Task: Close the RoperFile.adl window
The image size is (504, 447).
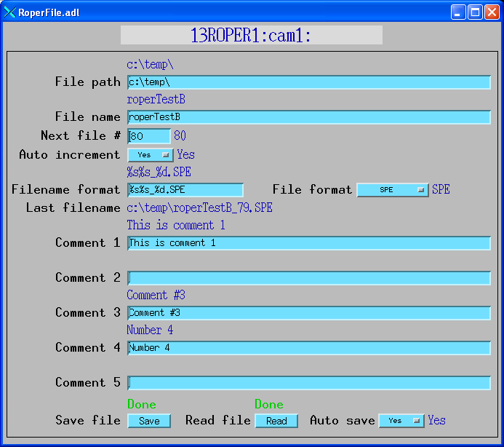Action: coord(491,12)
